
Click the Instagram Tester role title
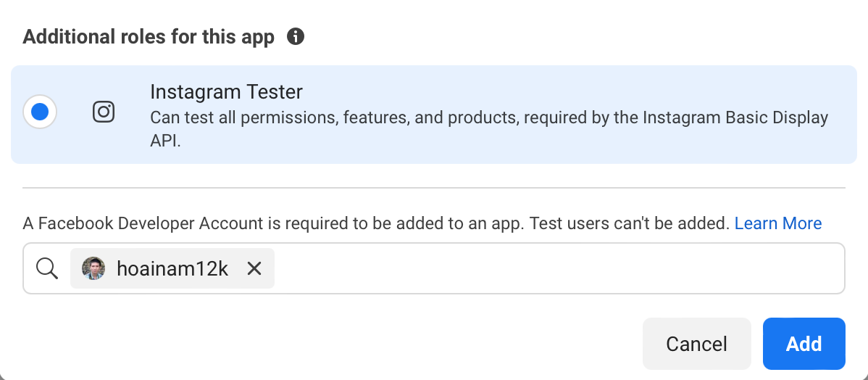pyautogui.click(x=226, y=92)
